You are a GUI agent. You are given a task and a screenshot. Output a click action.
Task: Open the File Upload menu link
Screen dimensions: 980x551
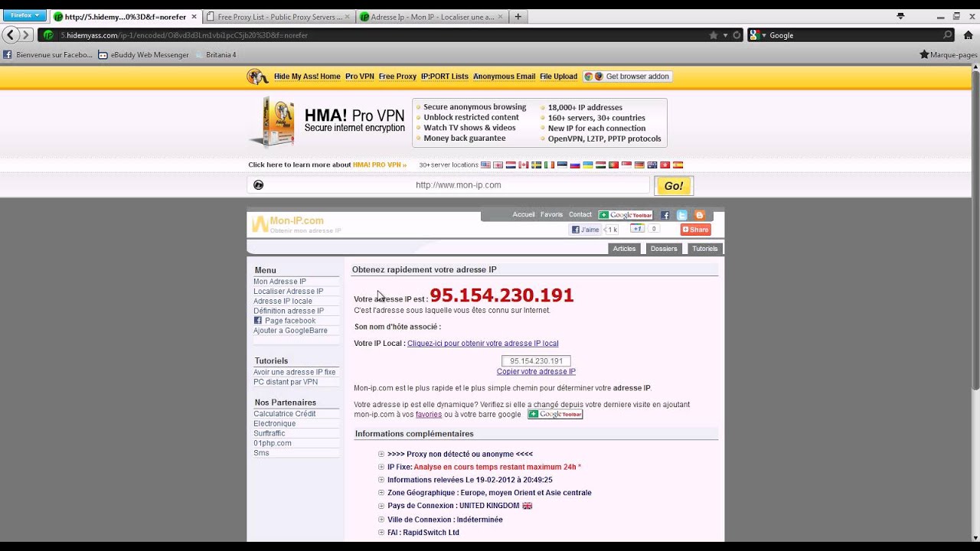point(559,77)
